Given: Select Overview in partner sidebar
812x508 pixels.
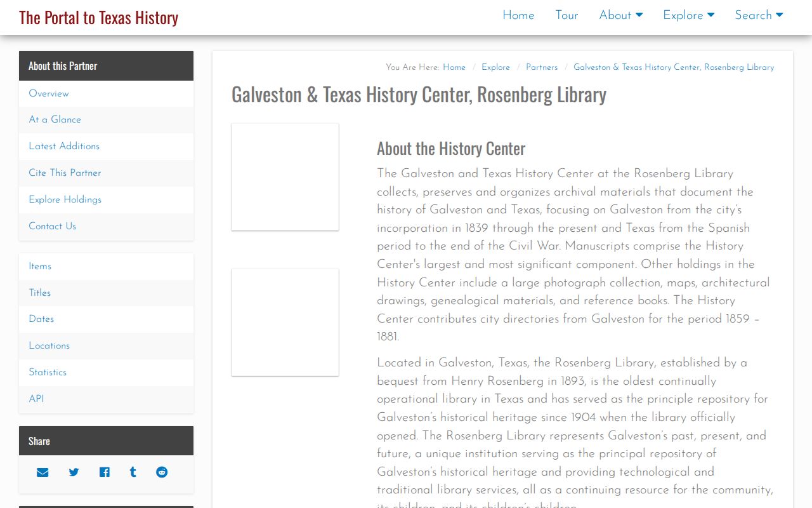Looking at the screenshot, I should 106,93.
